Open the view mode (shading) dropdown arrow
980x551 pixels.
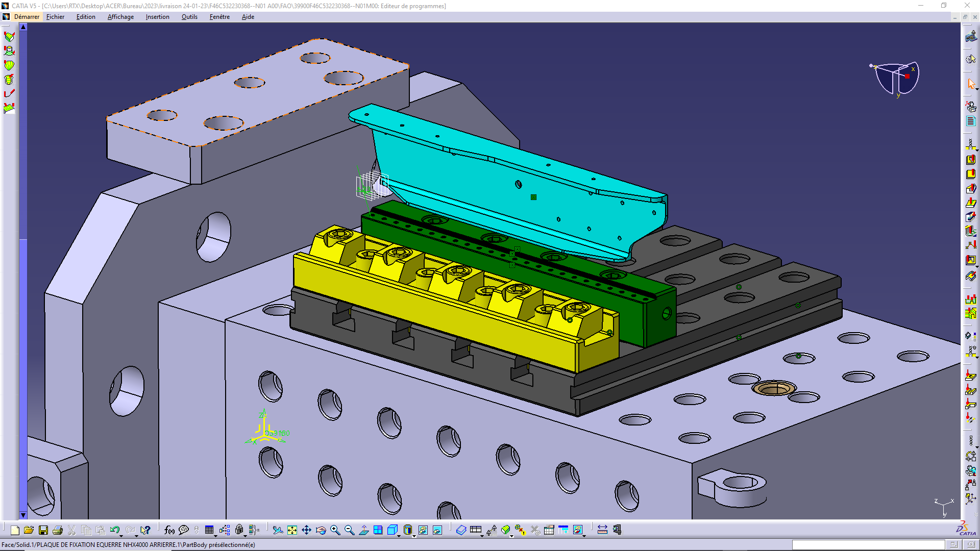click(x=414, y=536)
